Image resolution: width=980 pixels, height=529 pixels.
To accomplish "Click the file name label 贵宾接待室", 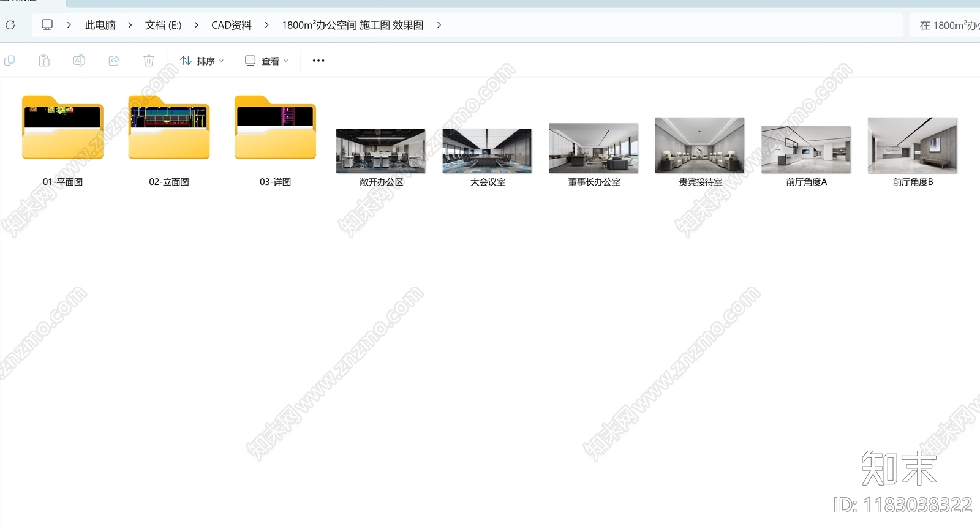I will pos(700,182).
